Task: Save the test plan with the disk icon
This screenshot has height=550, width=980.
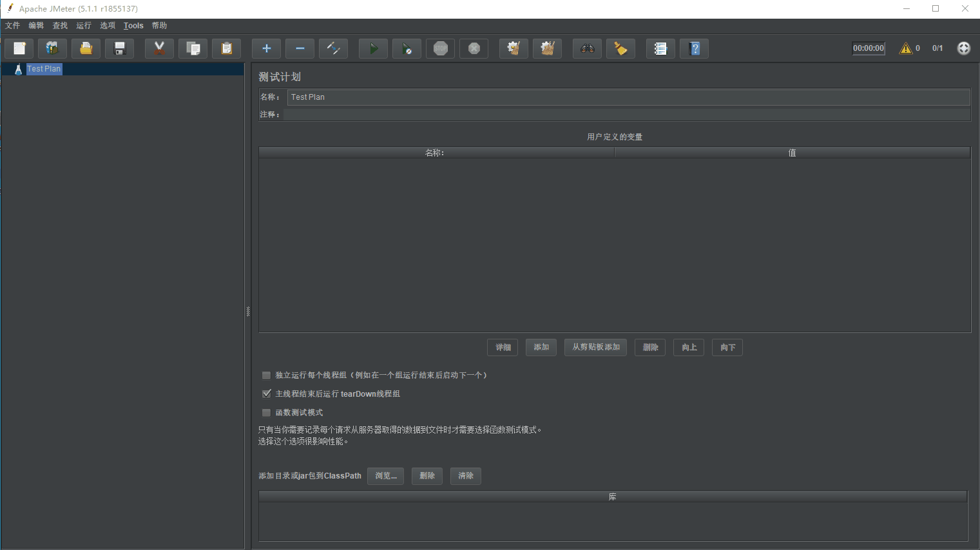Action: [x=119, y=48]
